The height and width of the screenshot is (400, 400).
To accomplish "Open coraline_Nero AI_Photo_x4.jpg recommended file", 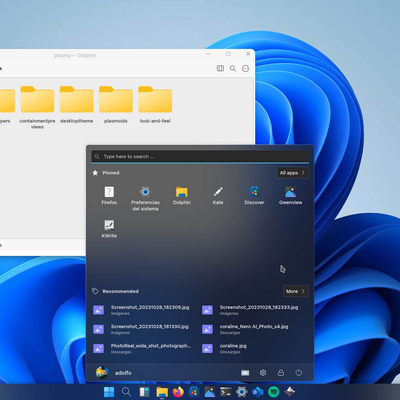I will pos(245,329).
